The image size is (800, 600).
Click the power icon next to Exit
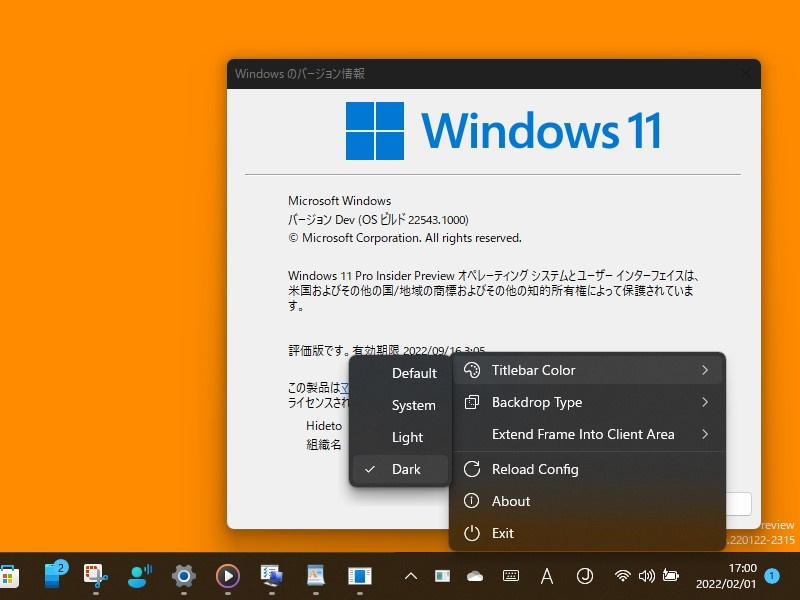click(473, 533)
